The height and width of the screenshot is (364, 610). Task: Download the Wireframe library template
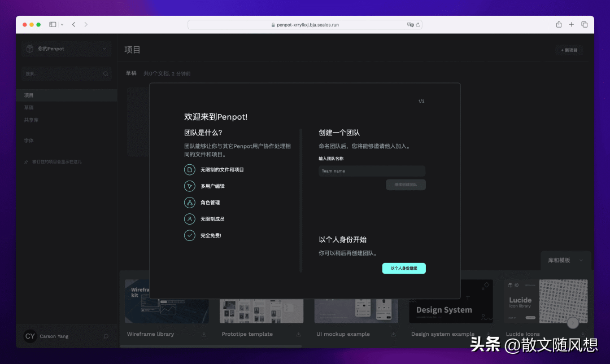click(x=204, y=335)
